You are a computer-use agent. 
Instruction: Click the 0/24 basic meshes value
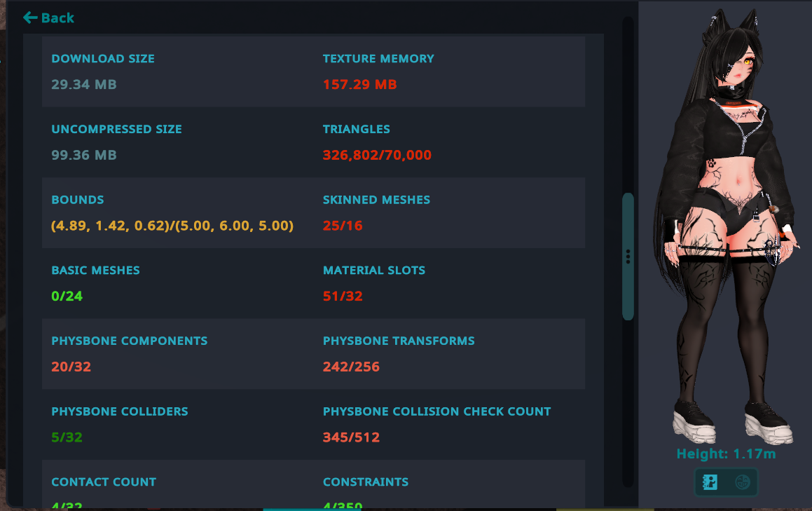coord(67,296)
